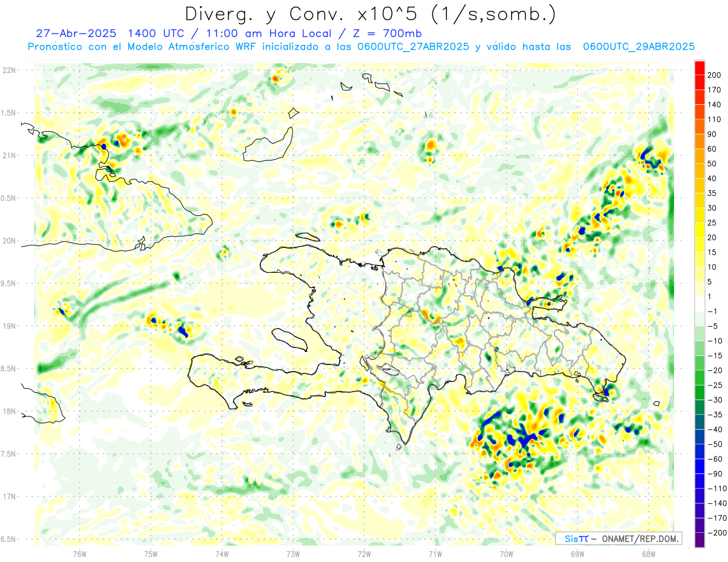728x562 pixels.
Task: Click the title 'Diverg. y Conv. x10^5 (1/s,somb.)'
Action: coord(369,15)
